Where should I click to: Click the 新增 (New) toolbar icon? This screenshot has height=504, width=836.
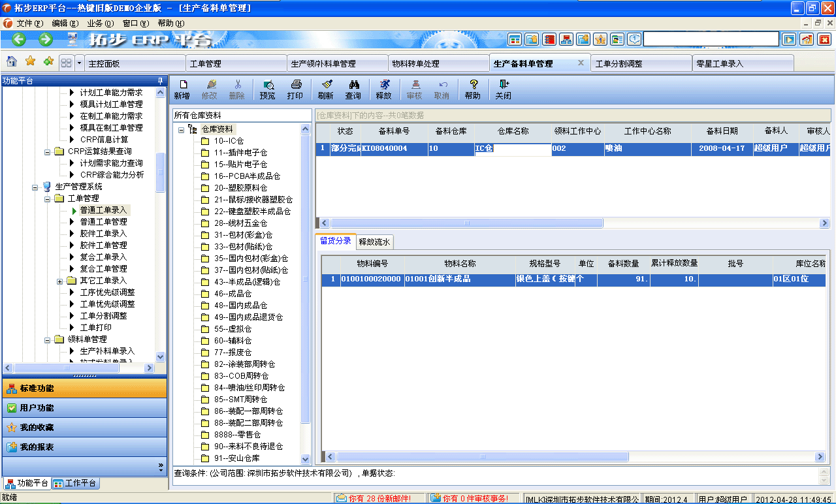(x=184, y=89)
